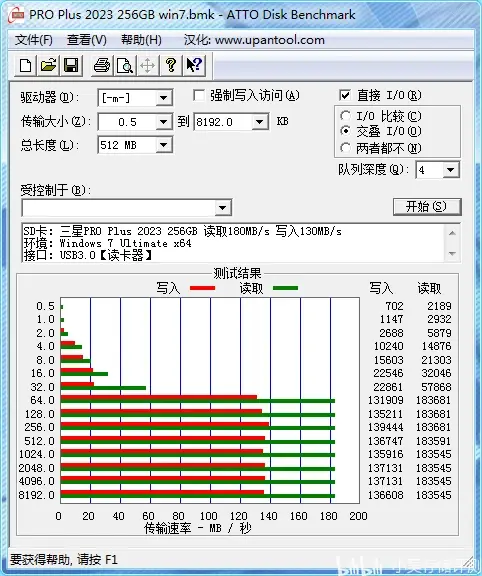The image size is (482, 576).
Task: Click the New file toolbar icon
Action: click(25, 65)
